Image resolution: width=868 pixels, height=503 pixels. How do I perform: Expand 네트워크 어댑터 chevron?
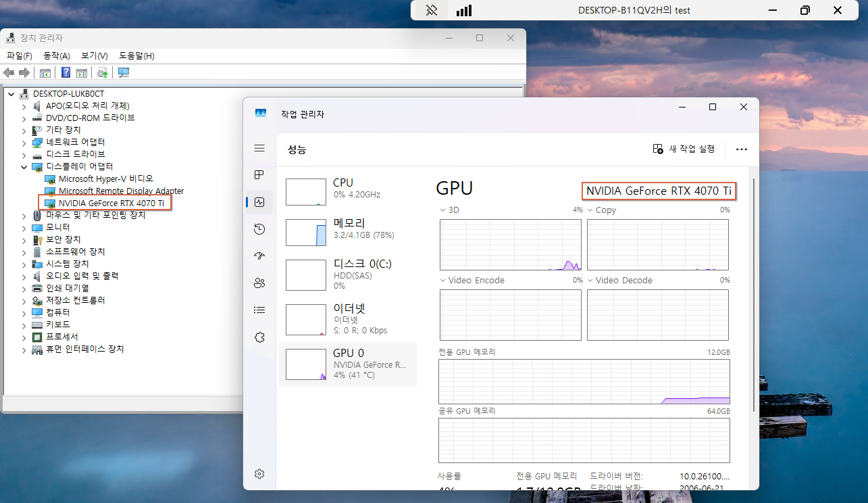tap(24, 142)
